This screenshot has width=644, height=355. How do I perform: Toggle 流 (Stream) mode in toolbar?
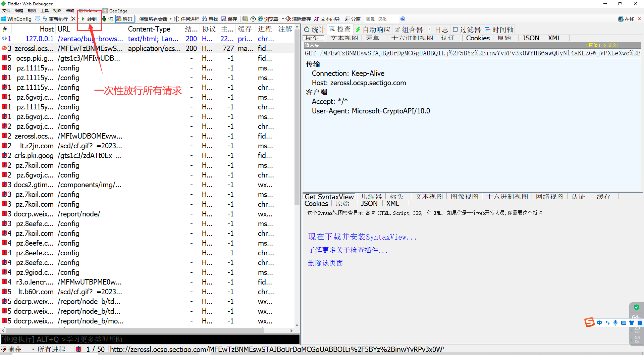(107, 19)
